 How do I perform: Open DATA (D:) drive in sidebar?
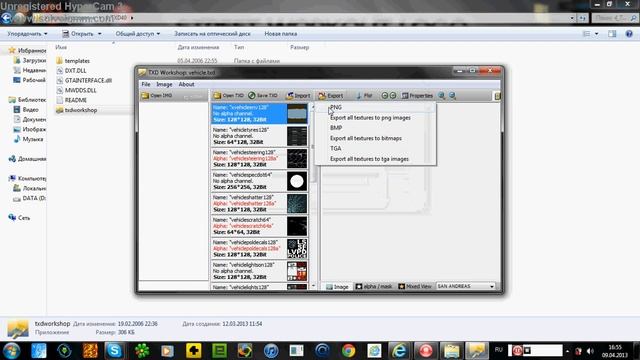tap(29, 198)
